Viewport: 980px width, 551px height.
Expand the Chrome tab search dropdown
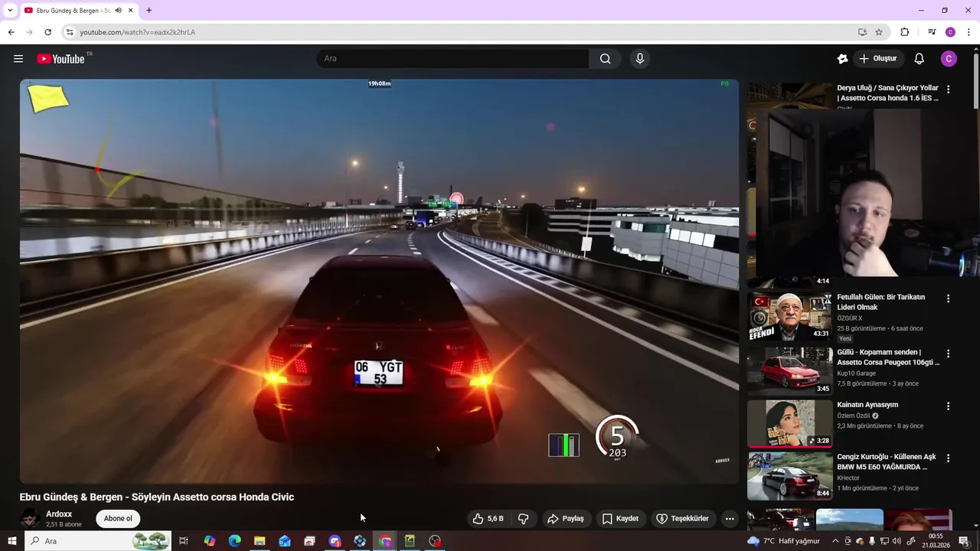[x=10, y=10]
